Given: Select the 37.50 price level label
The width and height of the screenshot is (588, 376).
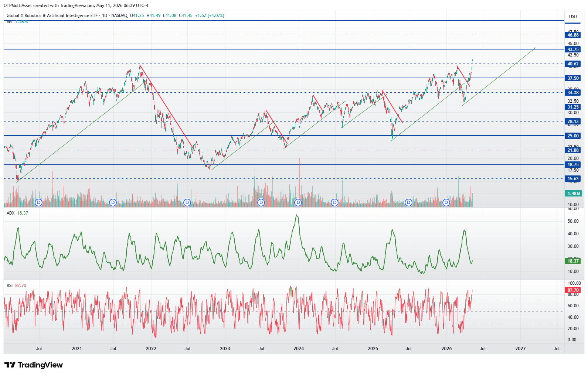Looking at the screenshot, I should coord(573,78).
